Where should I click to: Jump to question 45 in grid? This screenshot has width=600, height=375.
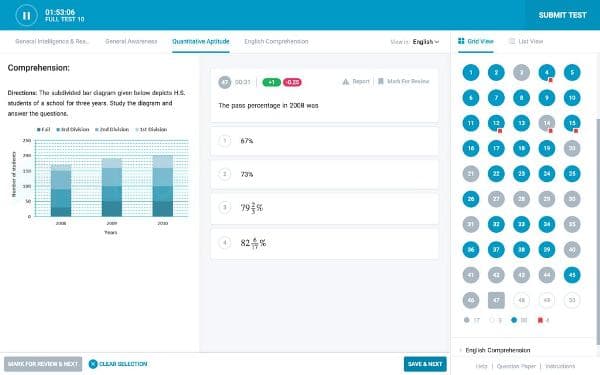[572, 275]
